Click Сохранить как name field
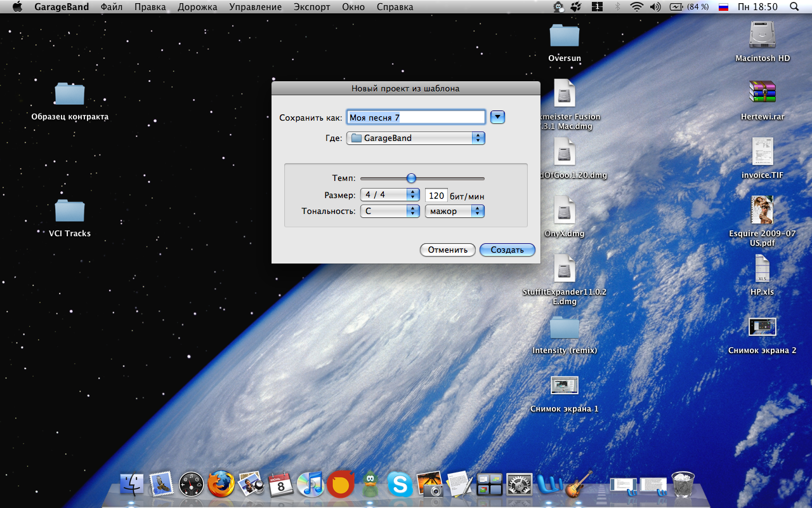This screenshot has width=812, height=508. [416, 117]
